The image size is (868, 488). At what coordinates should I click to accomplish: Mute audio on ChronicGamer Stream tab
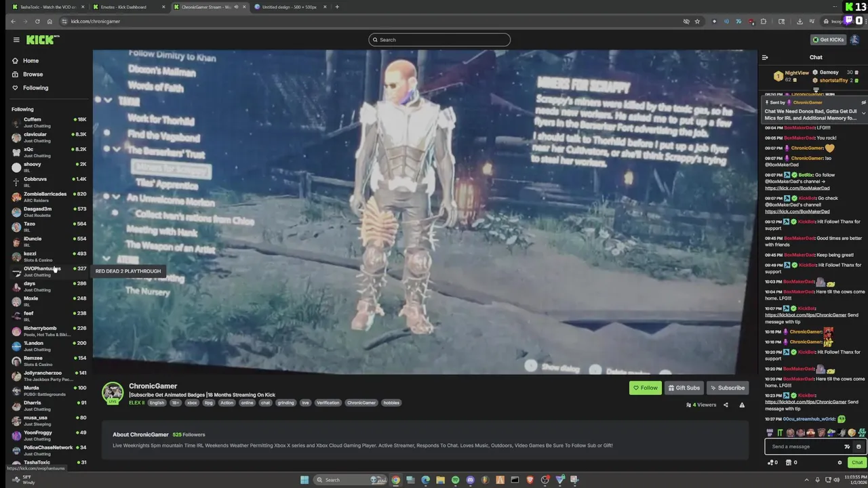[236, 7]
